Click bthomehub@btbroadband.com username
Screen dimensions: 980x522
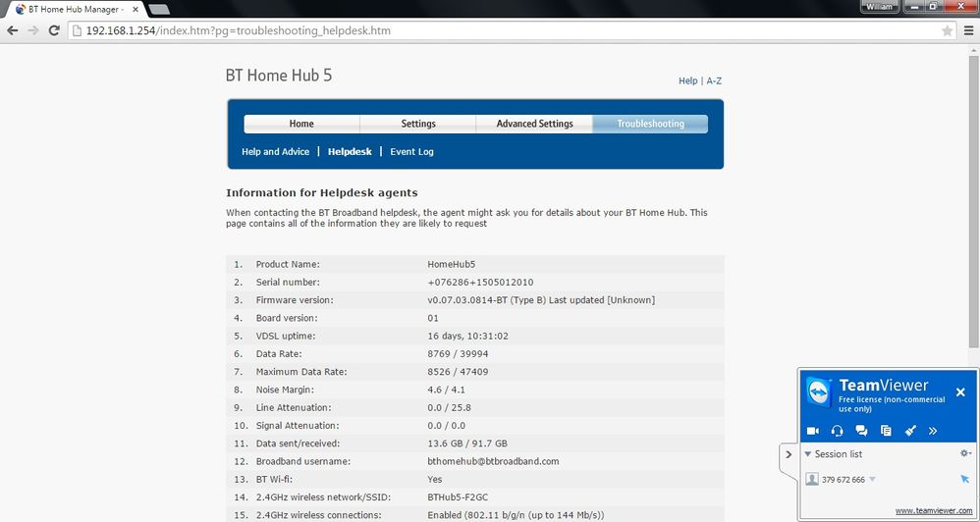(x=493, y=461)
